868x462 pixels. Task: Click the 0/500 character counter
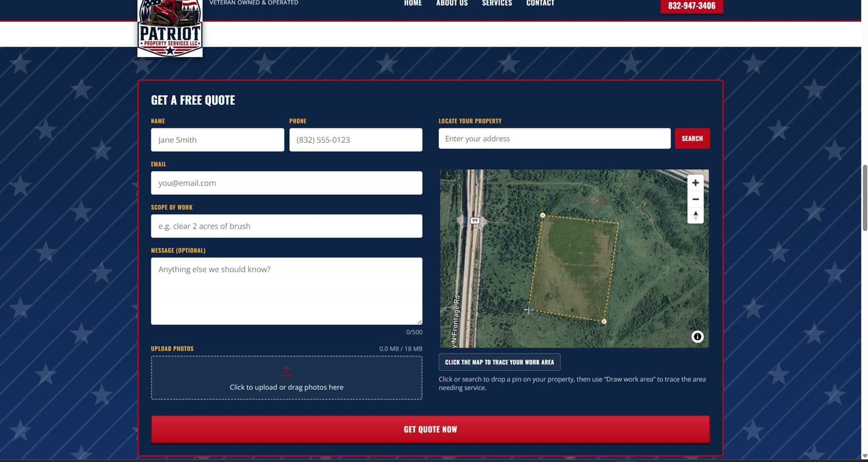point(414,332)
